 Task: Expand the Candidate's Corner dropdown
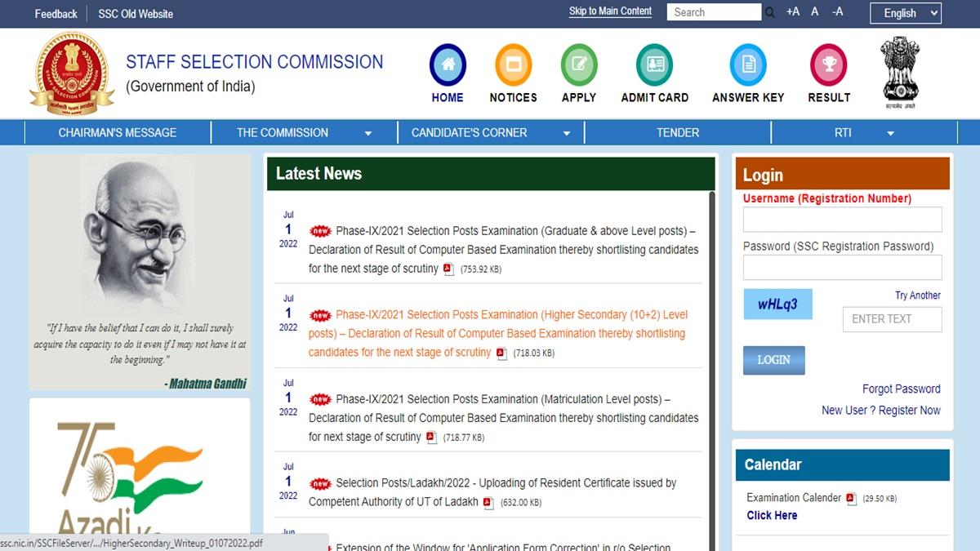(488, 132)
